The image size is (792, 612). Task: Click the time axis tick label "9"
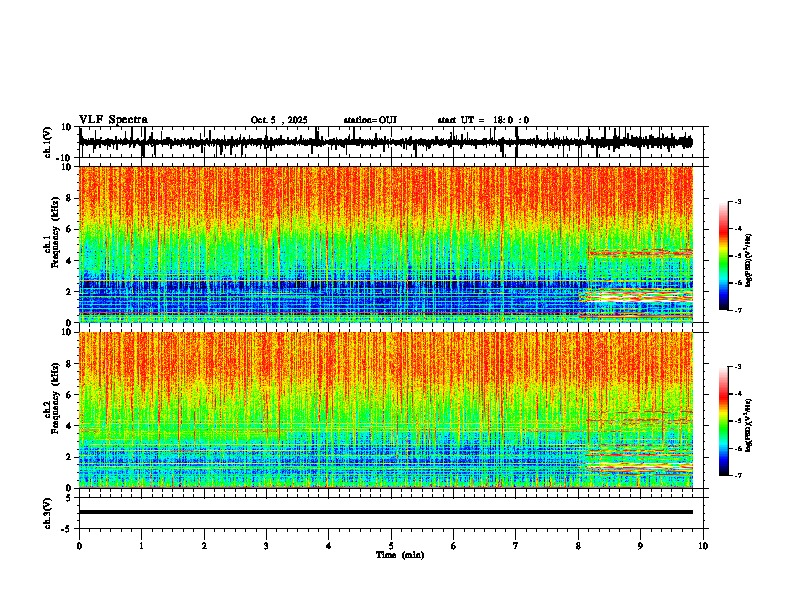click(x=640, y=546)
